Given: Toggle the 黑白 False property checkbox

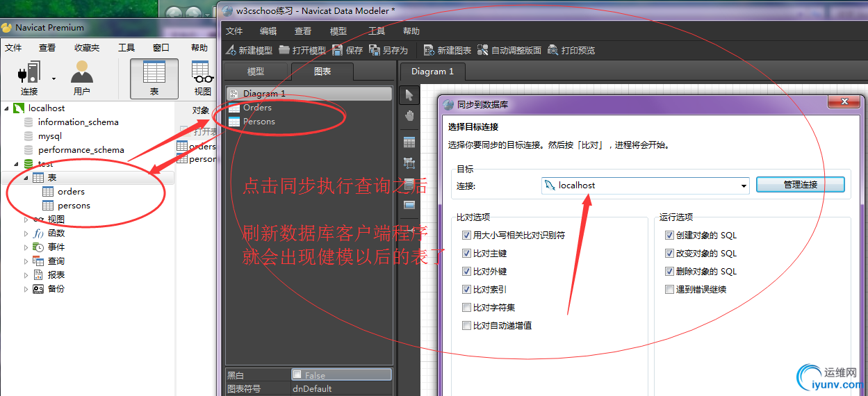Looking at the screenshot, I should point(297,375).
